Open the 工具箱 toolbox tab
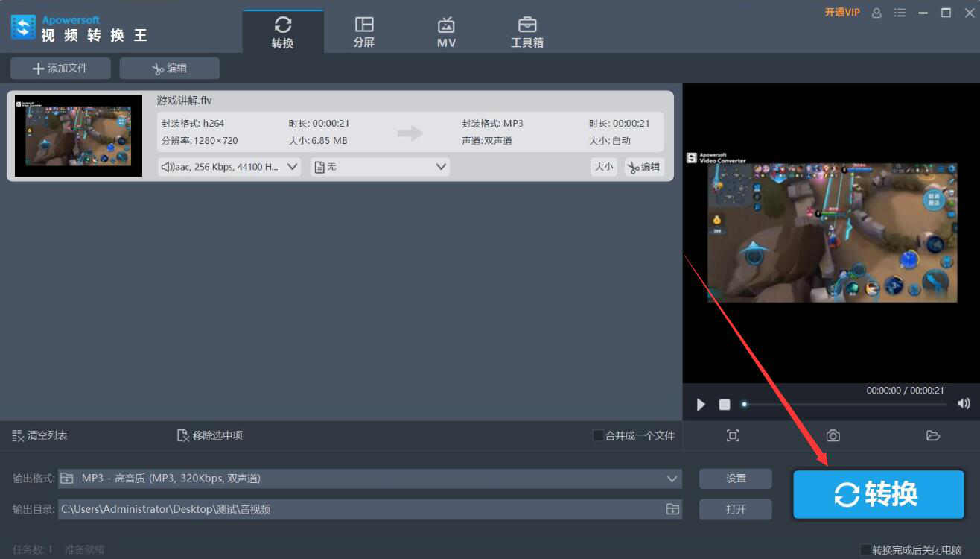The width and height of the screenshot is (980, 559). coord(527,32)
